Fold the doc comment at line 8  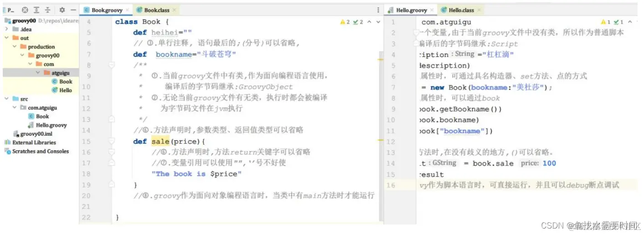111,65
